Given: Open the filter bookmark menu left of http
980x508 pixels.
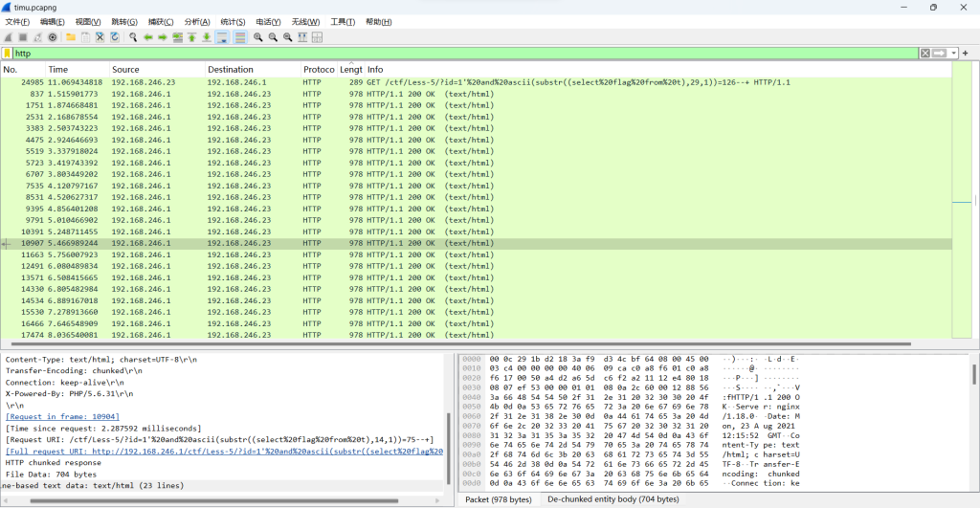Looking at the screenshot, I should tap(8, 54).
